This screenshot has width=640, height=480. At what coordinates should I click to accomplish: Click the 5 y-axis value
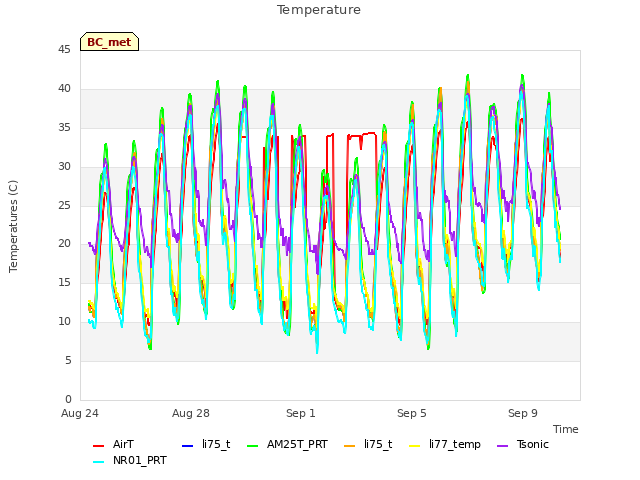pos(68,360)
